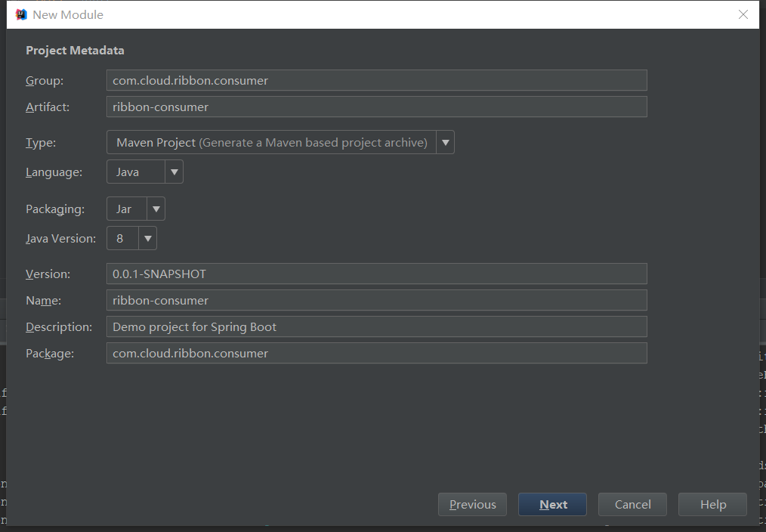Viewport: 766px width, 532px height.
Task: Click the Language label
Action: coord(54,172)
